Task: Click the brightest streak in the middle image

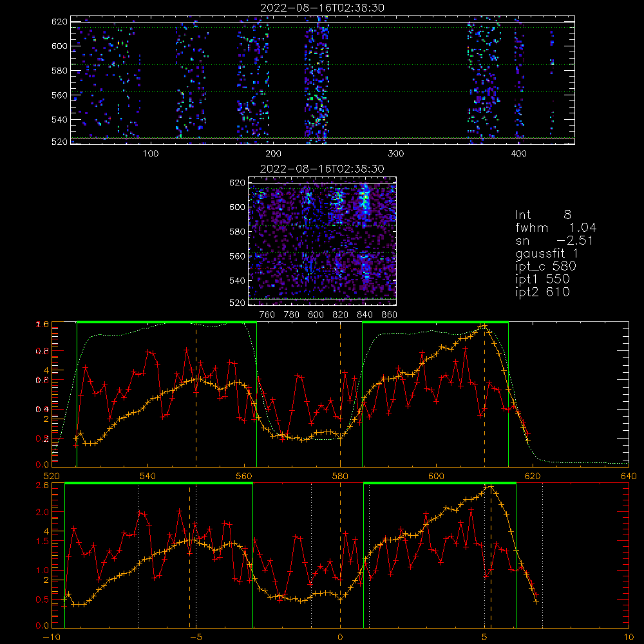Action: point(365,201)
